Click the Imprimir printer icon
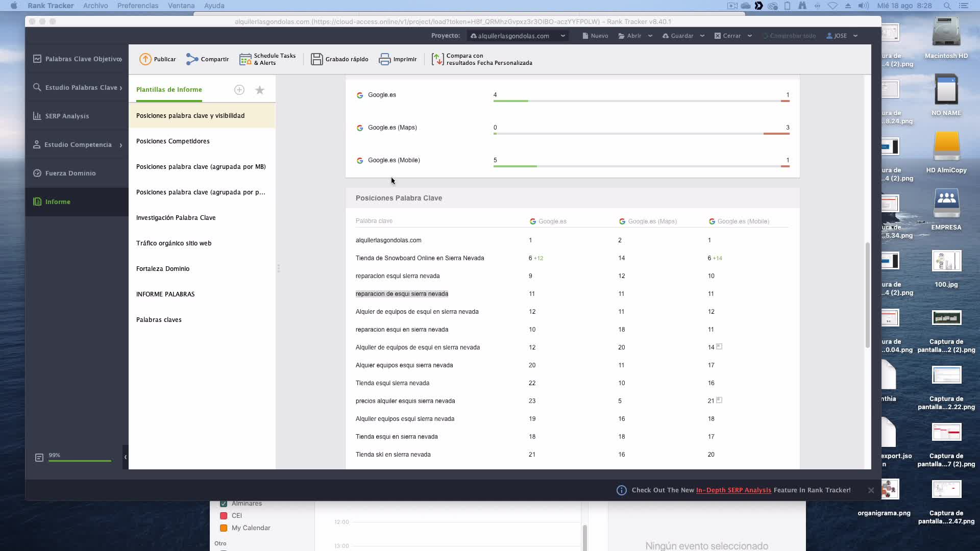Viewport: 980px width, 551px height. click(384, 59)
